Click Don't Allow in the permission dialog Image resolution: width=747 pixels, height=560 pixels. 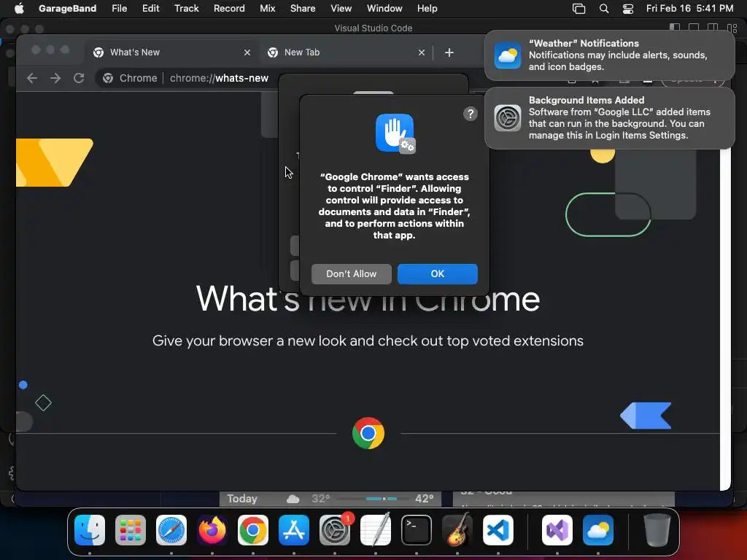click(x=351, y=274)
